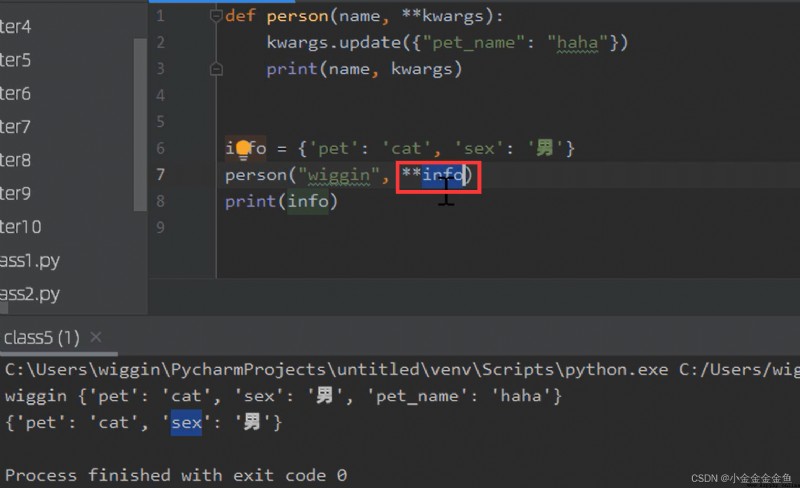The width and height of the screenshot is (800, 488).
Task: Open ter6 in the project tree
Action: (15, 93)
